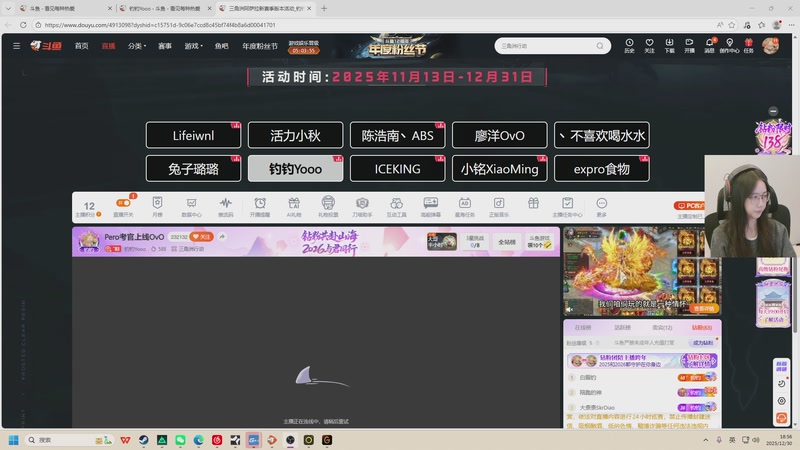The width and height of the screenshot is (800, 450).
Task: Open the 直播 live tab
Action: pos(108,46)
